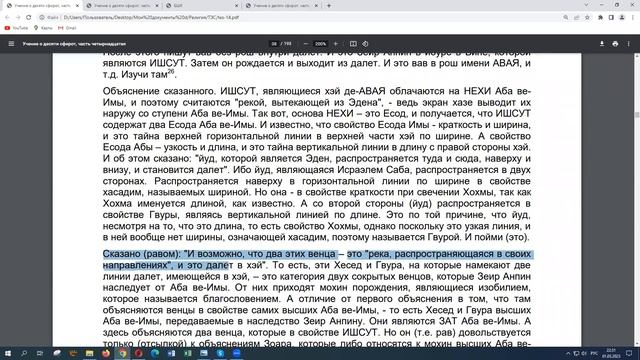This screenshot has height=360, width=640.
Task: Reload the current page
Action: tap(29, 18)
